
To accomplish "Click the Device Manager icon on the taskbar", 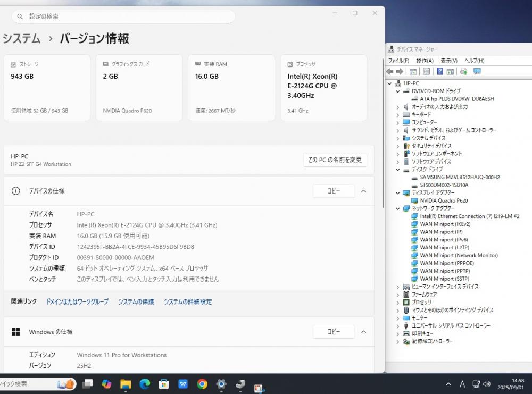I will click(240, 384).
